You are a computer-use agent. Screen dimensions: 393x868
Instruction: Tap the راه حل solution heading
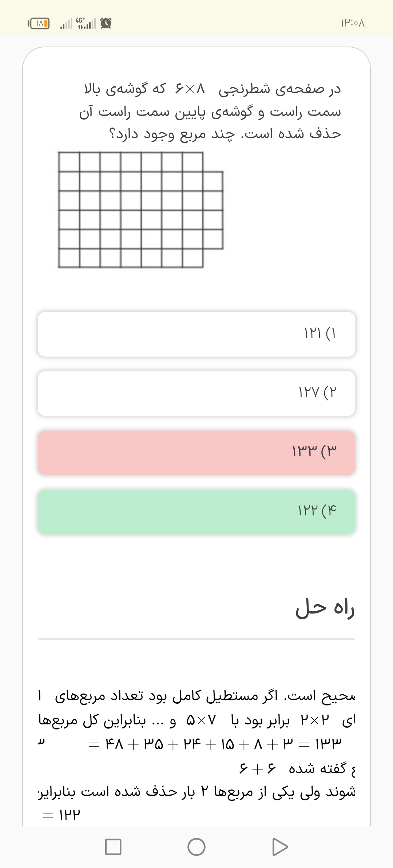click(x=325, y=608)
